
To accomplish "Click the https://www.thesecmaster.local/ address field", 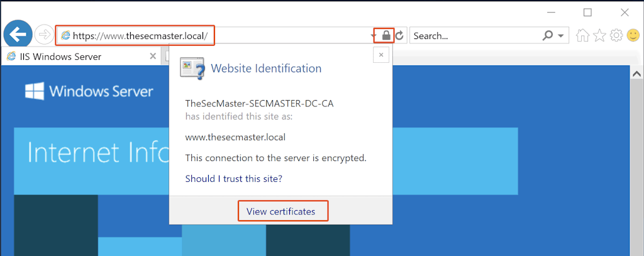I will [x=214, y=36].
